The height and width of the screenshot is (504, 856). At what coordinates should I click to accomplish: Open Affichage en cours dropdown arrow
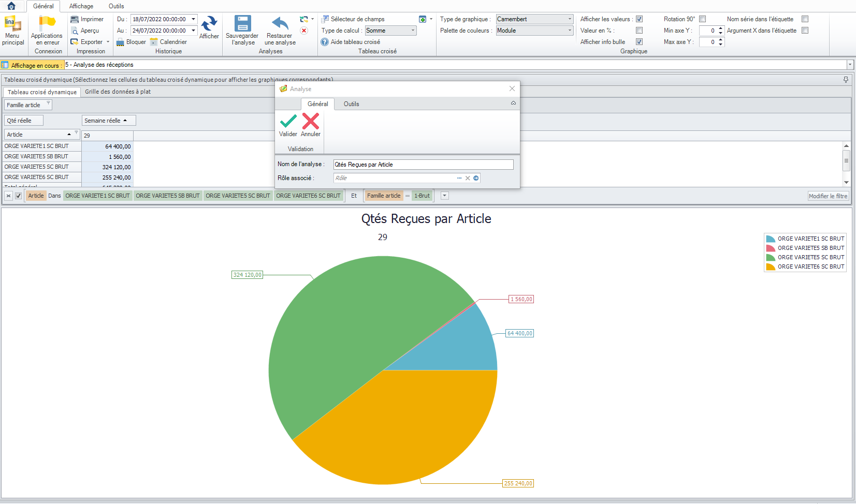850,65
